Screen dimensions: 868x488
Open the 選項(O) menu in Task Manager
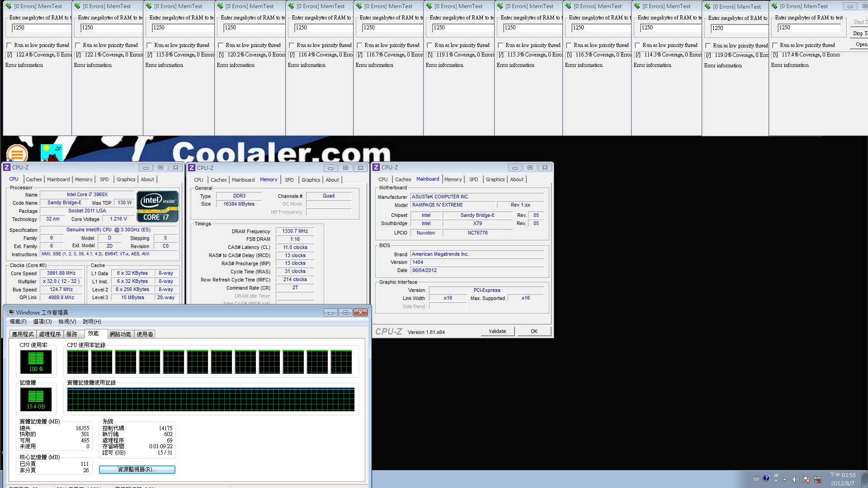click(x=42, y=322)
